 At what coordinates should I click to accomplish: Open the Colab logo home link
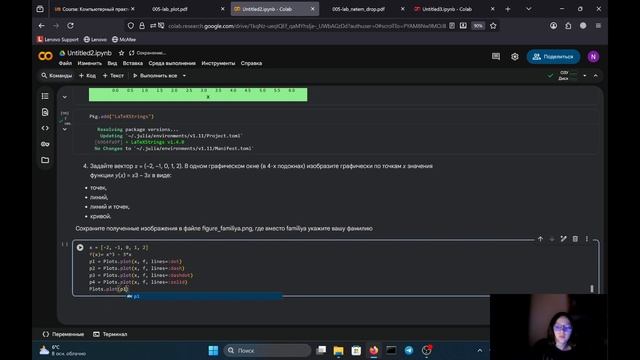[x=45, y=56]
